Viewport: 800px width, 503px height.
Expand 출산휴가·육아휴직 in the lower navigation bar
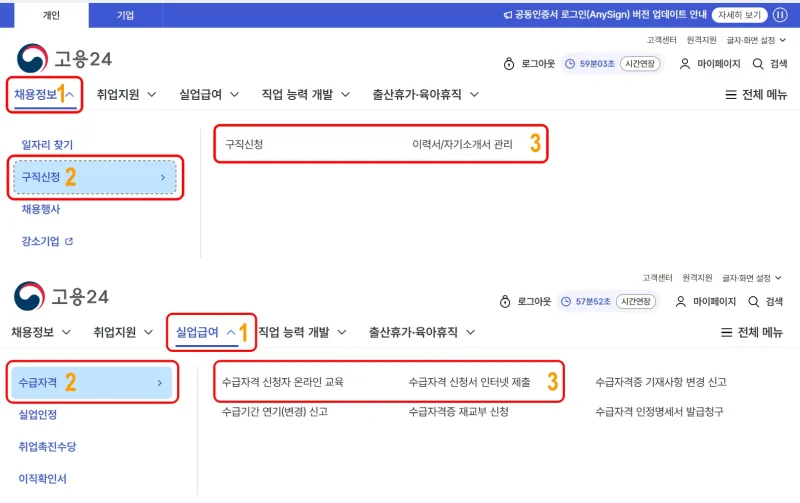coord(422,332)
